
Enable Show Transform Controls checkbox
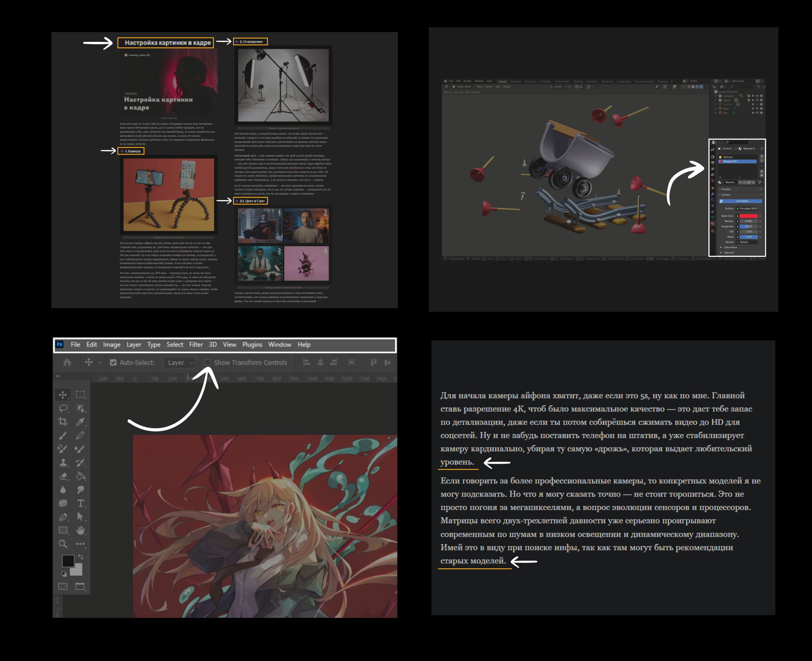[x=208, y=363]
